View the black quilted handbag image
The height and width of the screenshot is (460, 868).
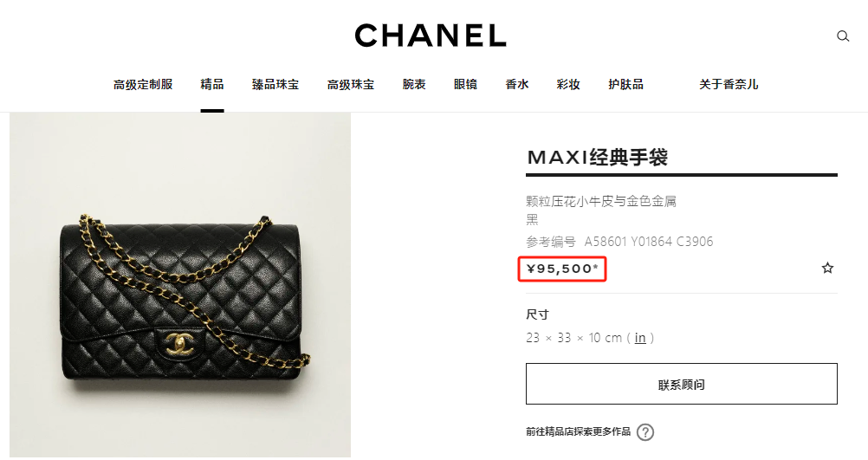[180, 284]
